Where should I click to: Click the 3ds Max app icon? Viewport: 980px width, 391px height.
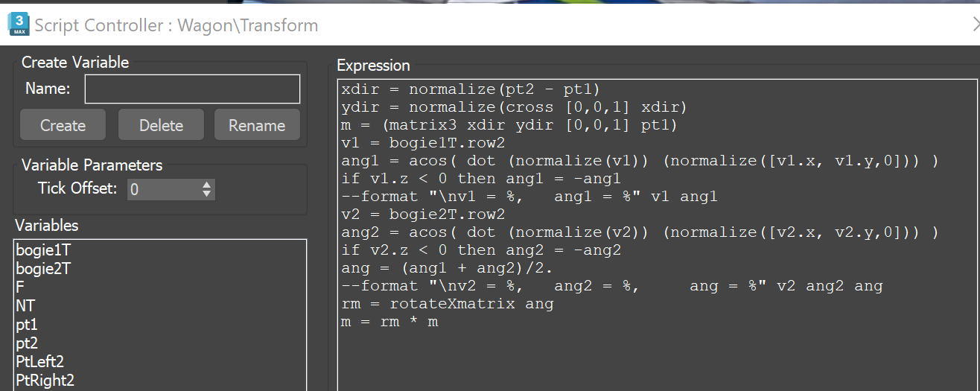(18, 25)
